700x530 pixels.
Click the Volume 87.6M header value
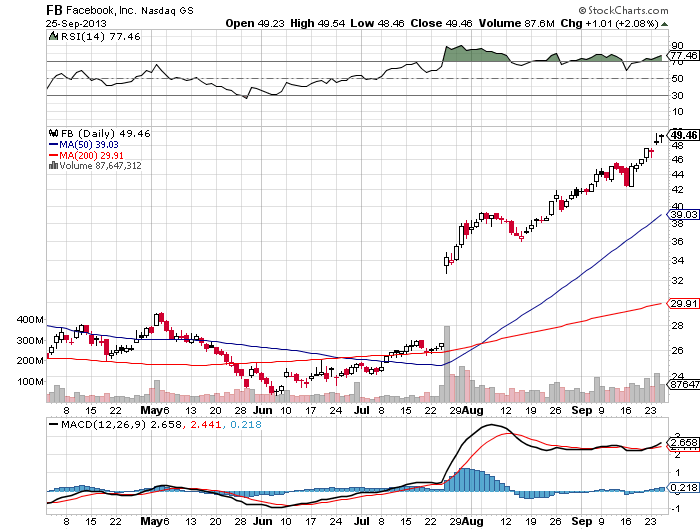[517, 23]
